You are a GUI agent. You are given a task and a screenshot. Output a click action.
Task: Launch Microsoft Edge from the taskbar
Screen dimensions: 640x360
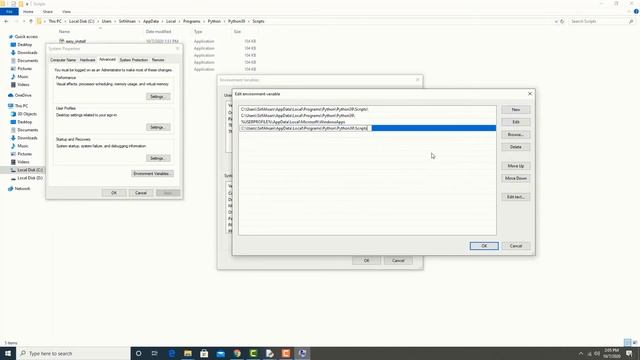[171, 353]
